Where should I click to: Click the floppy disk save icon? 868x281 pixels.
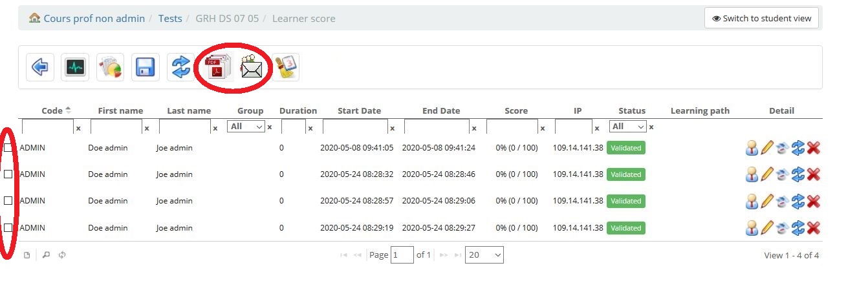(x=145, y=67)
